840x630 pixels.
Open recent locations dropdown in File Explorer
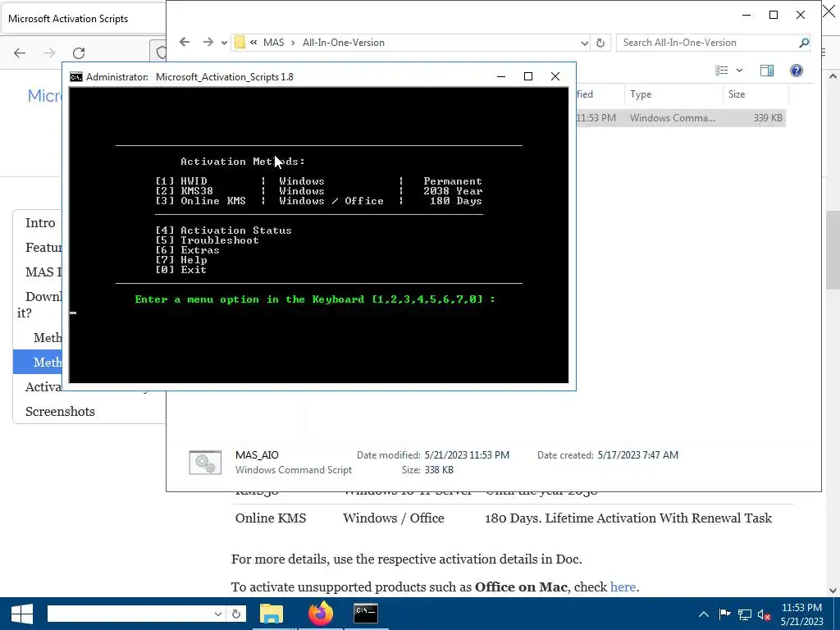coord(224,43)
